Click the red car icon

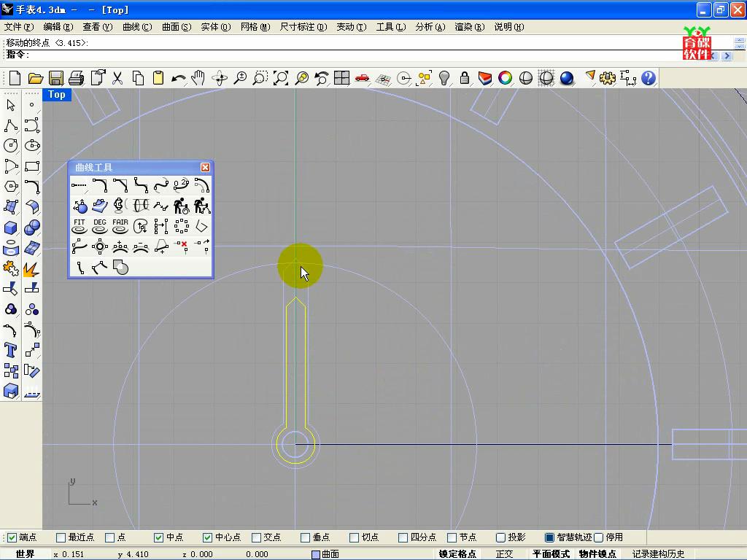tap(362, 77)
